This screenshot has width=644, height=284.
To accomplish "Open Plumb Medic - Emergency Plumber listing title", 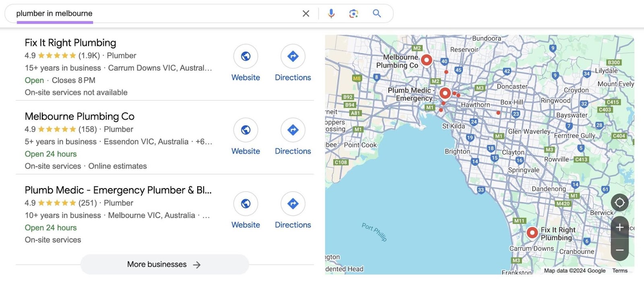I will [118, 190].
